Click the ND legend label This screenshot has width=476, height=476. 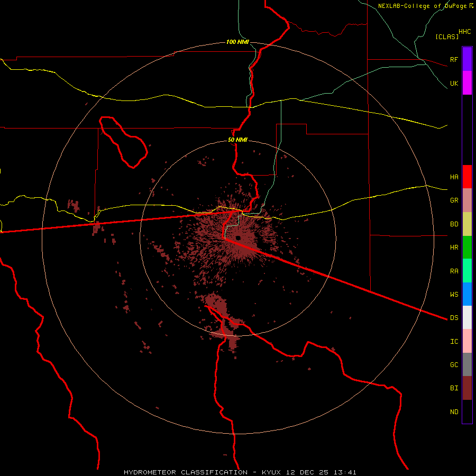[454, 411]
